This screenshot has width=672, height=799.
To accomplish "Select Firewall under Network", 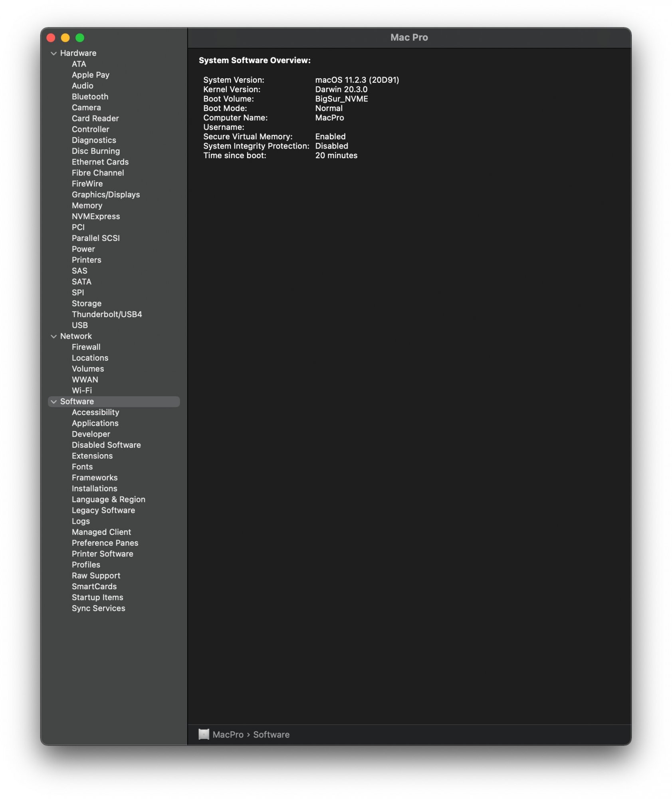I will point(86,347).
